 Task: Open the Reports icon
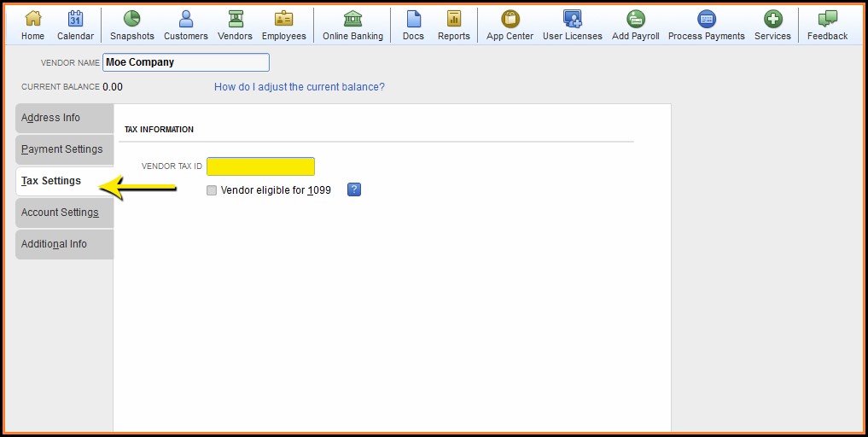point(453,20)
